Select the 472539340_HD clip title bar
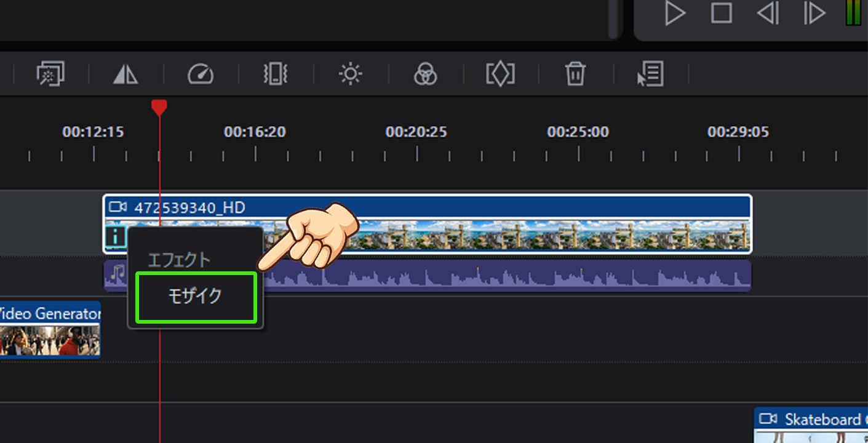The width and height of the screenshot is (868, 443). (x=431, y=207)
